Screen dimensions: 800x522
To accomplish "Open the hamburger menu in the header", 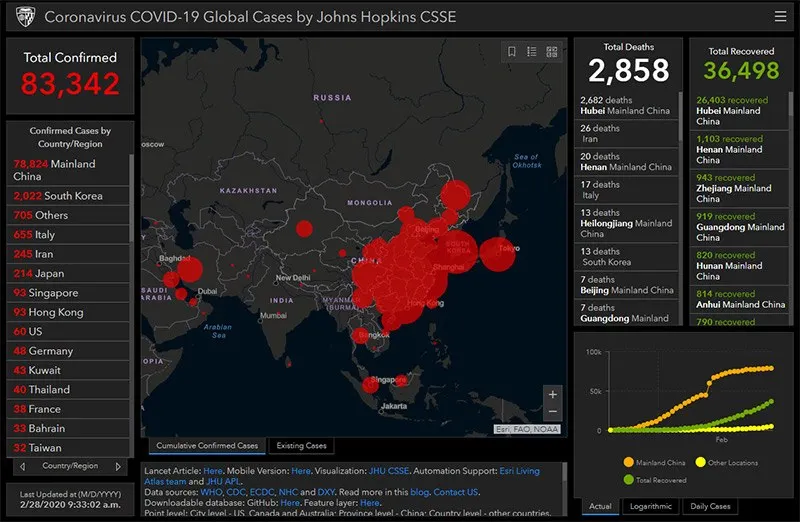I will click(x=780, y=16).
